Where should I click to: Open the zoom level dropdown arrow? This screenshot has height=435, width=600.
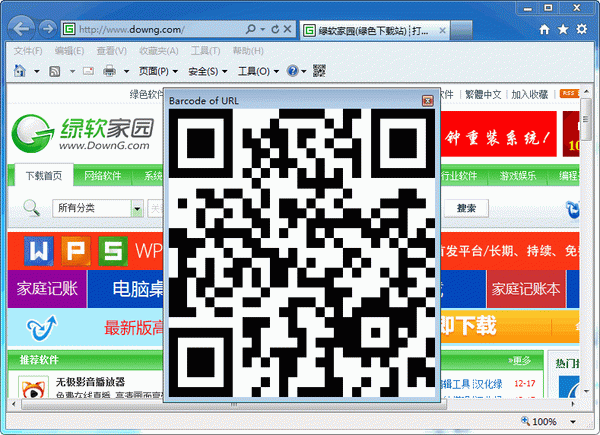[573, 422]
